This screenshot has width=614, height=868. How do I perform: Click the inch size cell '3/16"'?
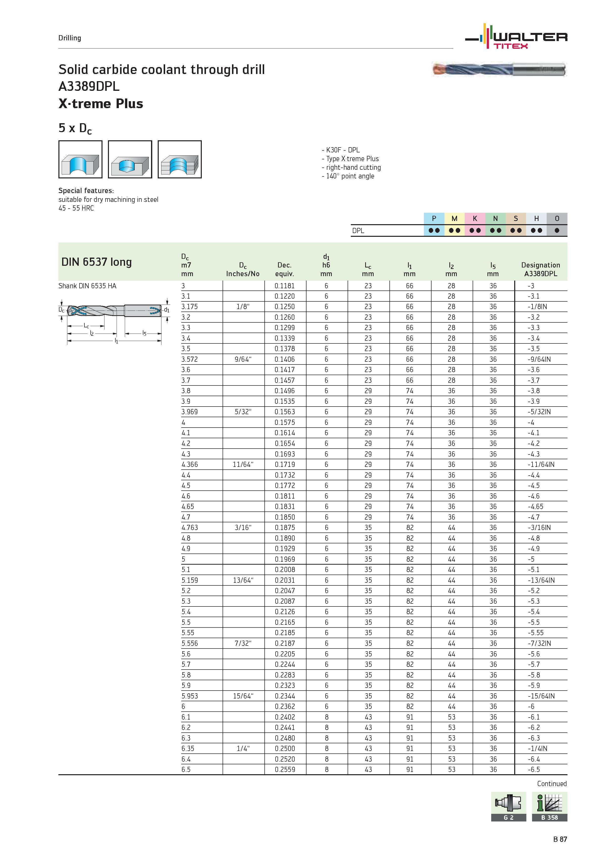[243, 527]
